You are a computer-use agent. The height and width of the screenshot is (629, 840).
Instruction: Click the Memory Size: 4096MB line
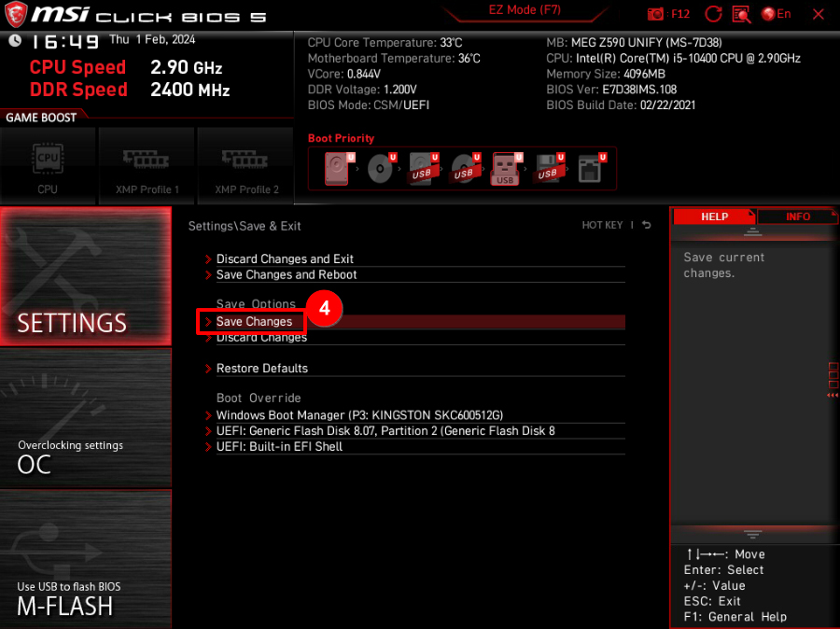coord(606,74)
